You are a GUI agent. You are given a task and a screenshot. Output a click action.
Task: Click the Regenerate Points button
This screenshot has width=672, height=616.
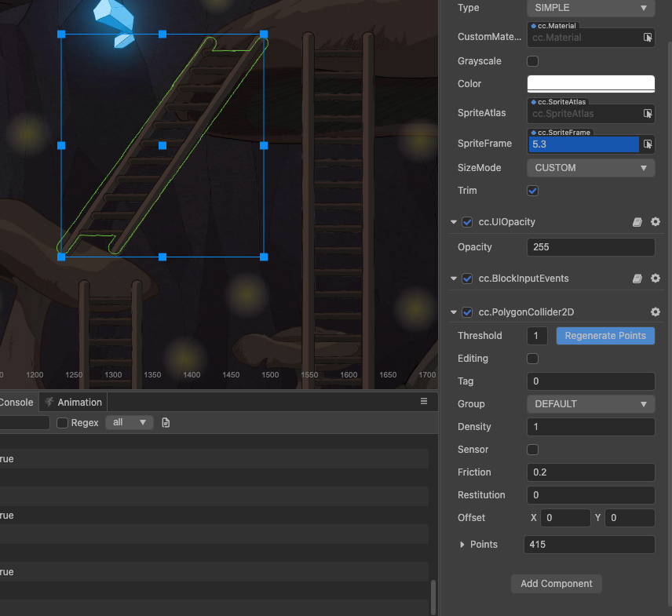point(605,336)
